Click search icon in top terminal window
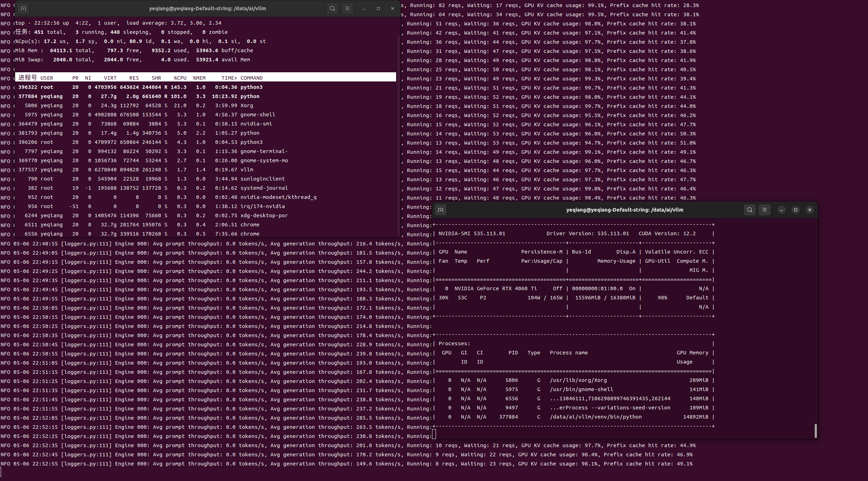The width and height of the screenshot is (868, 481). point(332,8)
